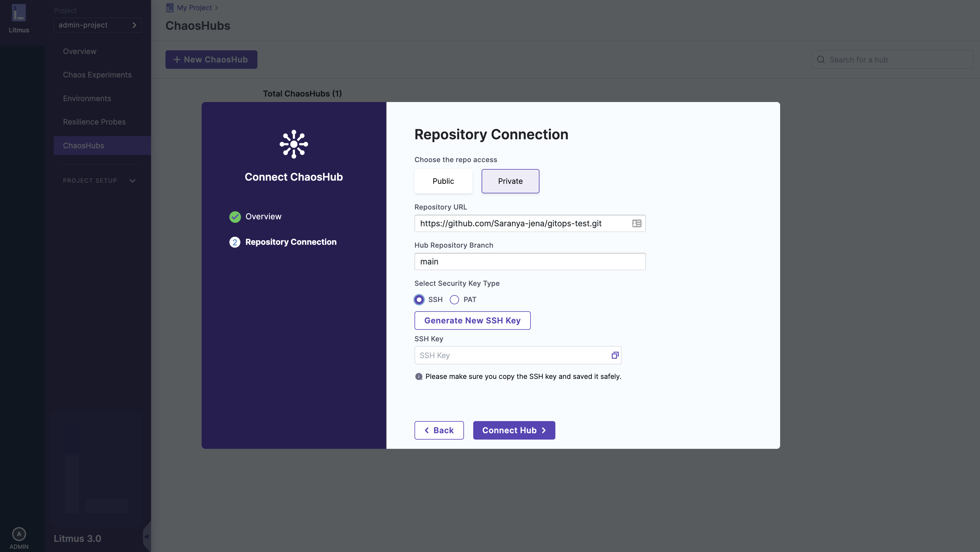Select the SSH radio button
980x552 pixels.
pyautogui.click(x=419, y=300)
